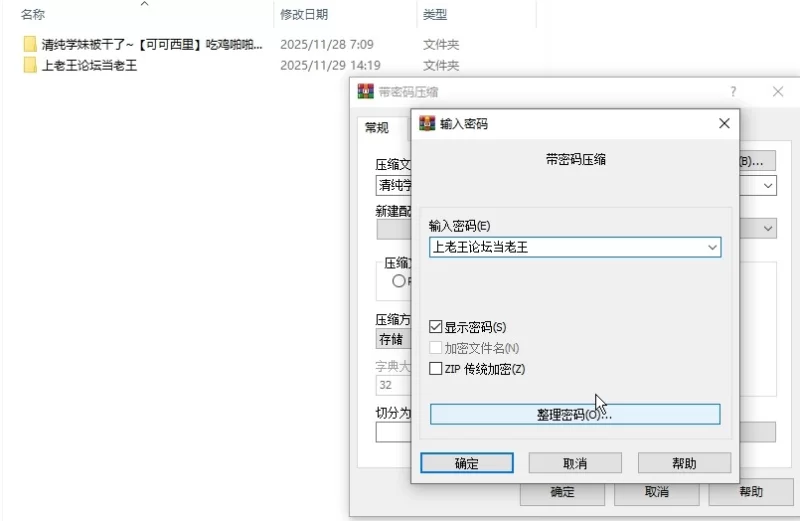This screenshot has height=521, width=800.
Task: Enable ZIP 传统加密(Z) checkbox
Action: pyautogui.click(x=435, y=368)
